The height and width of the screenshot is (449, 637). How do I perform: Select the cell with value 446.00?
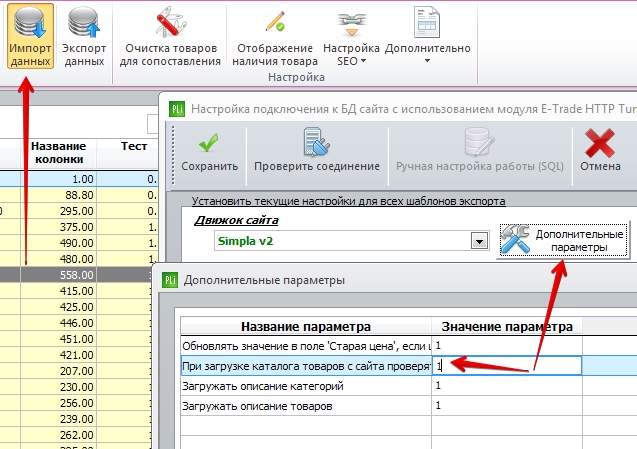[58, 323]
